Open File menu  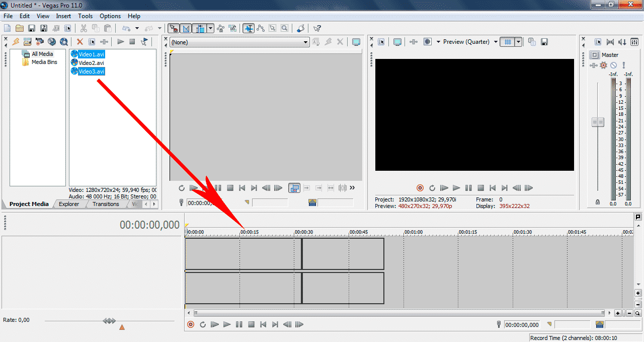8,16
